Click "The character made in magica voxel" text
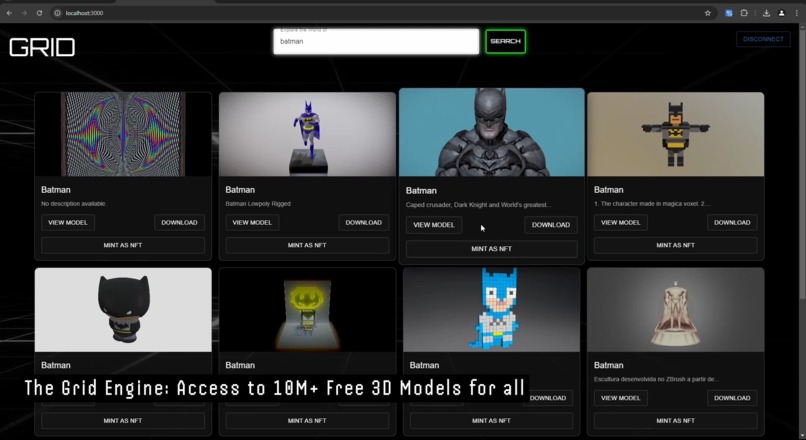This screenshot has width=806, height=440. pyautogui.click(x=652, y=204)
